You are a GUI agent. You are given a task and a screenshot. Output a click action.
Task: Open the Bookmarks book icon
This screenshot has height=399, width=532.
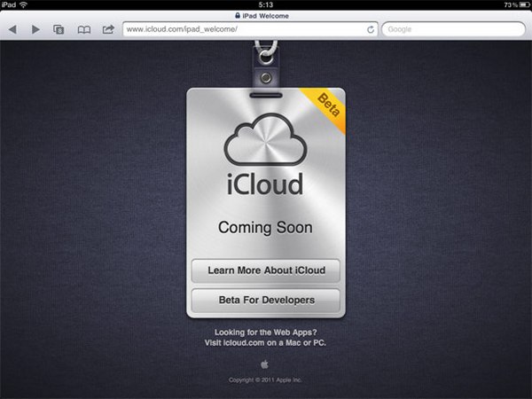click(84, 30)
